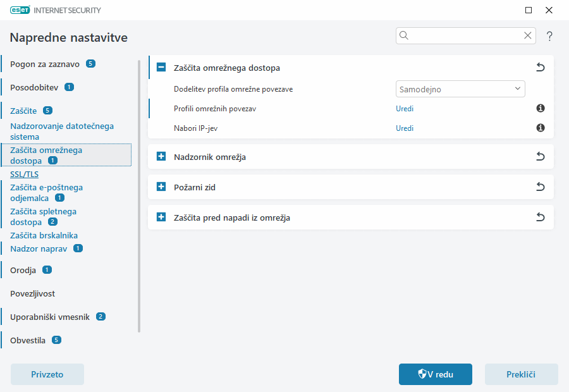The width and height of the screenshot is (569, 392).
Task: Click the V redu button
Action: pos(435,374)
